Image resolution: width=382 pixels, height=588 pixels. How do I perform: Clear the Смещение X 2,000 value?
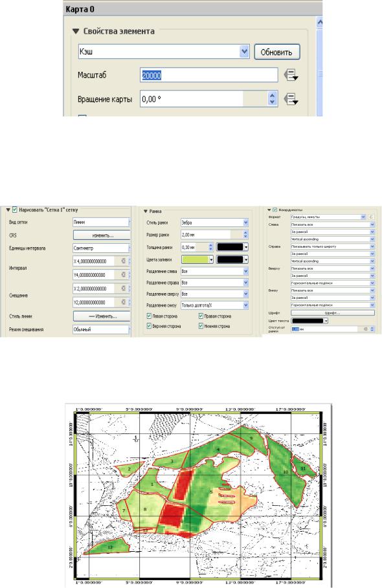tap(123, 289)
